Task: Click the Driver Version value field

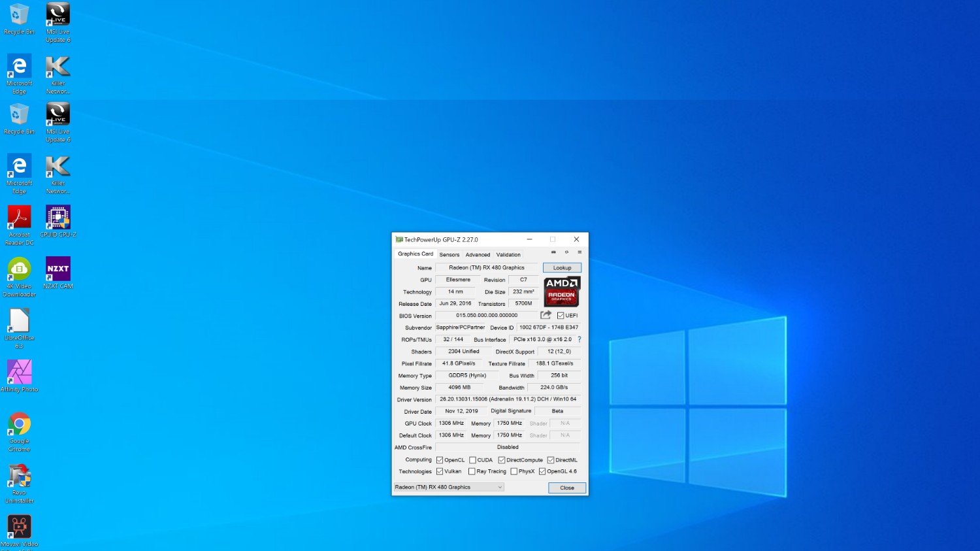Action: 508,399
